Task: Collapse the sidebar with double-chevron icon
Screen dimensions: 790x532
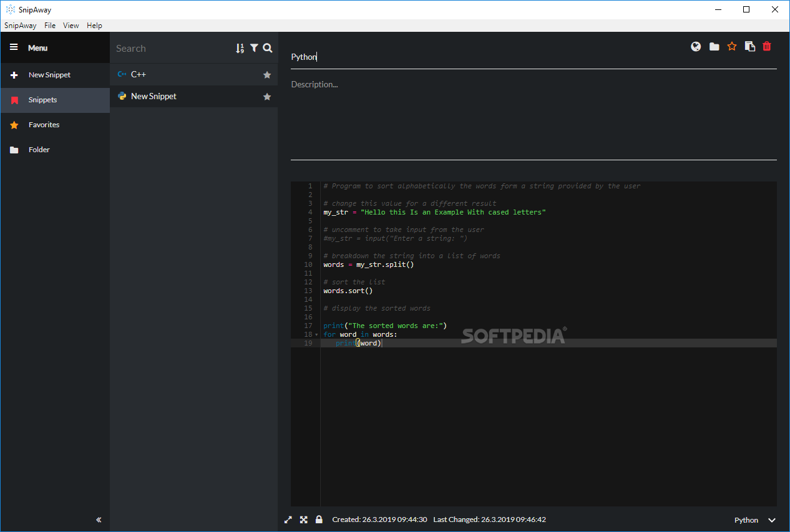Action: tap(99, 520)
